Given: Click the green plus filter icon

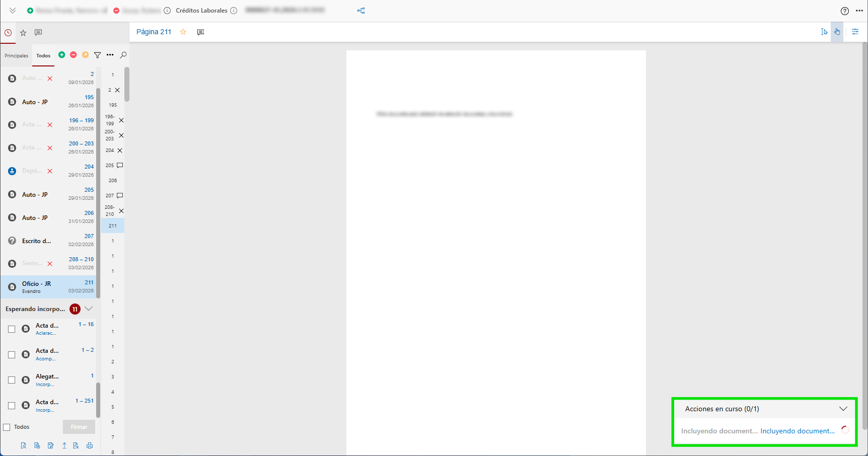Looking at the screenshot, I should [61, 55].
